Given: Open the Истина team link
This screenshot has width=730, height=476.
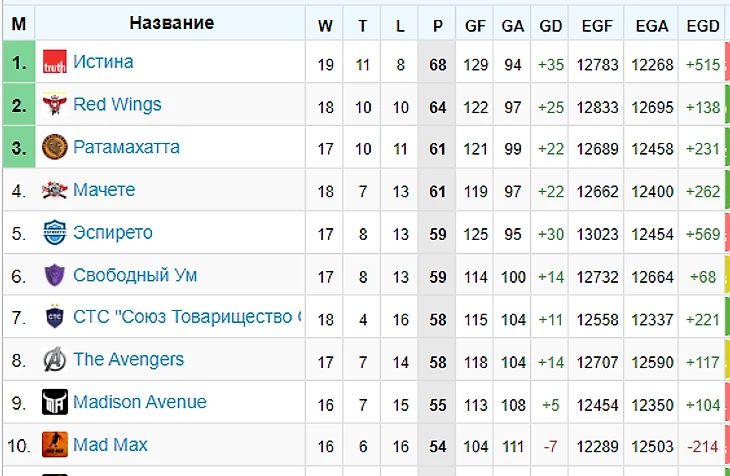Looking at the screenshot, I should coord(103,62).
